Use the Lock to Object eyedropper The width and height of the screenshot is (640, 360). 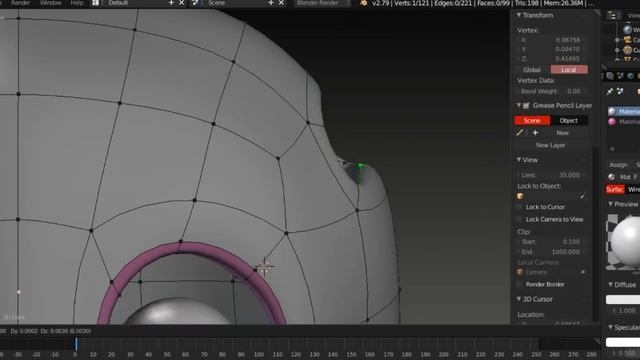click(x=582, y=196)
